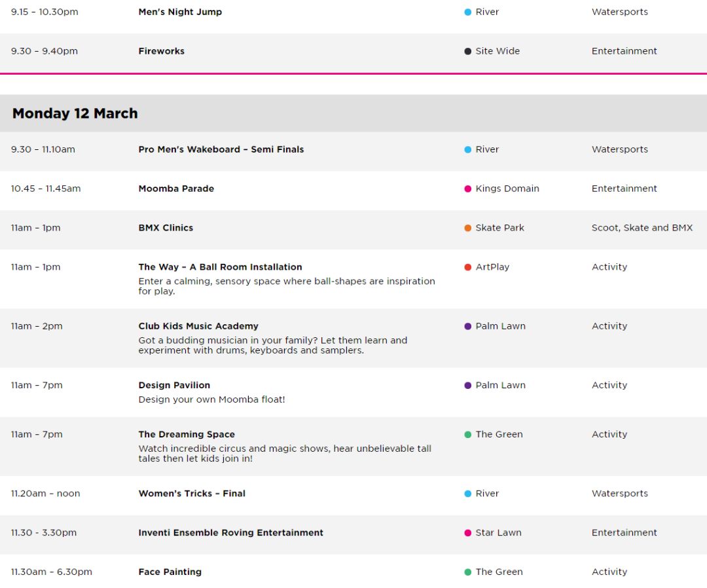The image size is (707, 588).
Task: Click the Scoot, Skate and BMX category
Action: point(642,228)
